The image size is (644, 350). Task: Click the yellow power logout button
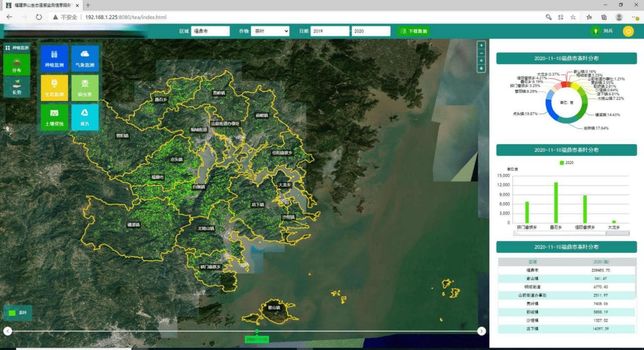click(628, 31)
